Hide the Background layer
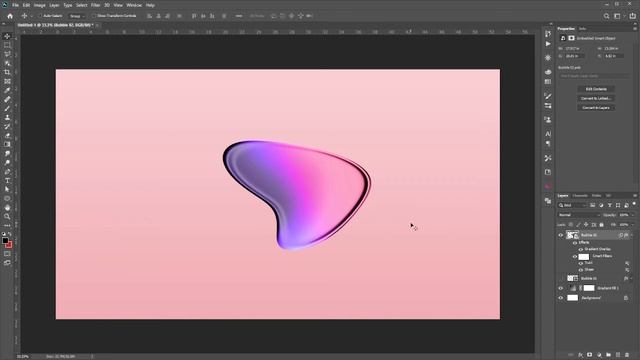Image resolution: width=640 pixels, height=360 pixels. (x=561, y=298)
